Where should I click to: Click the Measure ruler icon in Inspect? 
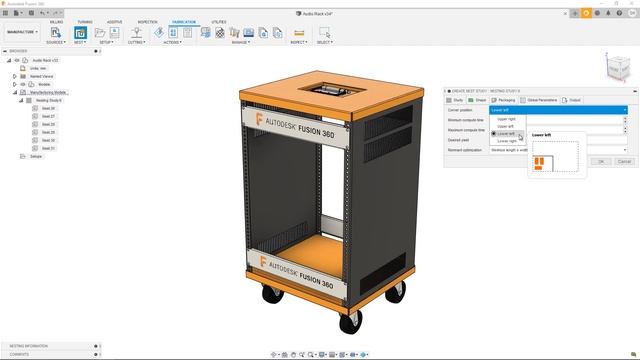coord(299,33)
